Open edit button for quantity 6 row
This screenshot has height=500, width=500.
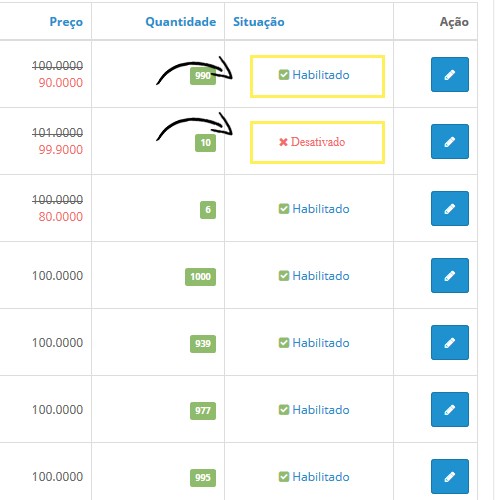[x=450, y=208]
